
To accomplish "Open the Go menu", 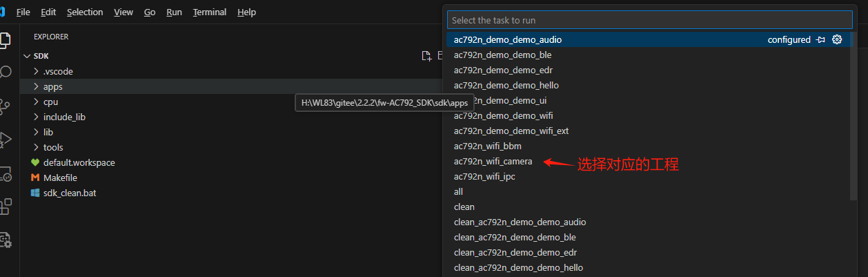I will click(x=150, y=12).
